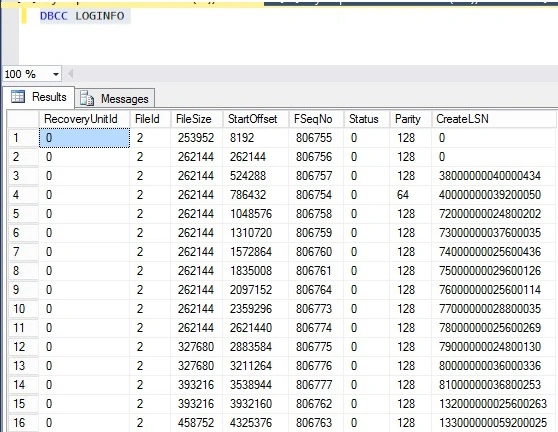Click CreateLSN cell 8000000036000336
The image size is (558, 432).
pos(490,366)
